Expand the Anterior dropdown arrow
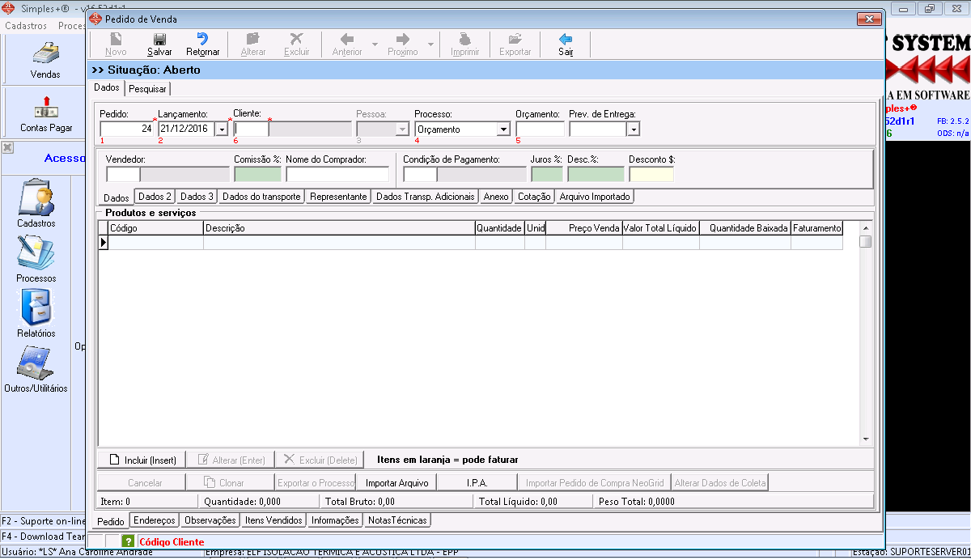 pyautogui.click(x=375, y=44)
